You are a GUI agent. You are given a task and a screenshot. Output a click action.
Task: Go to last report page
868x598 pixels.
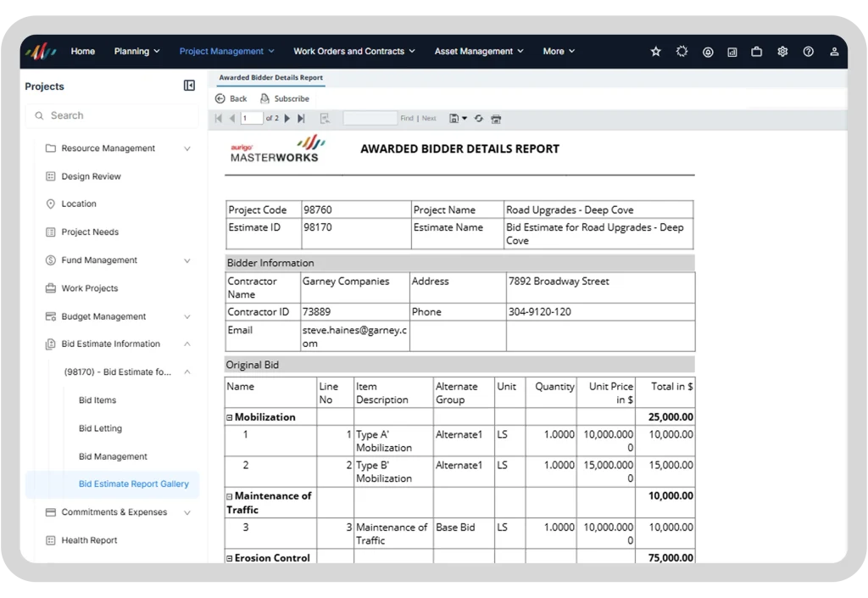301,119
